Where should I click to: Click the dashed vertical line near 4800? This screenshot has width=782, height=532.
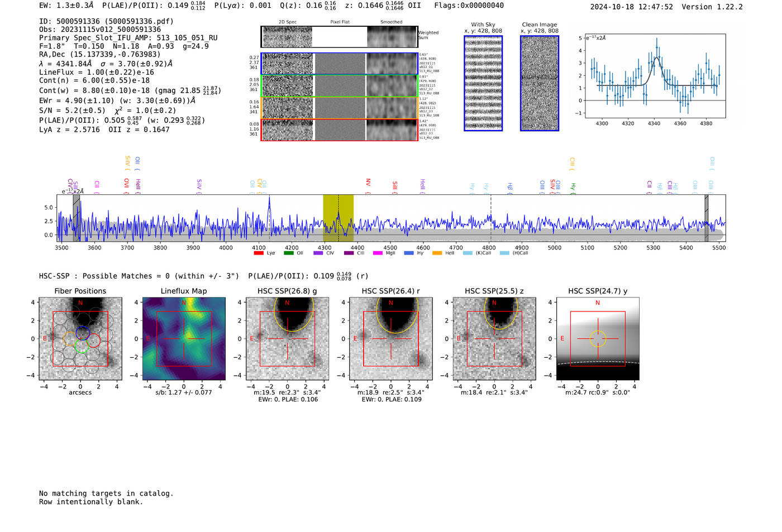tap(491, 218)
